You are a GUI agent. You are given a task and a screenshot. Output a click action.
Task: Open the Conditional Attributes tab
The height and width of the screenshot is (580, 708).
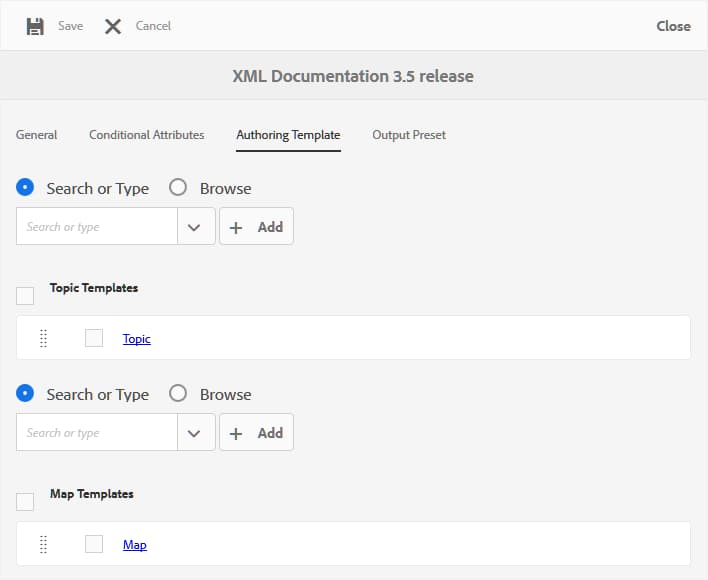coord(146,135)
